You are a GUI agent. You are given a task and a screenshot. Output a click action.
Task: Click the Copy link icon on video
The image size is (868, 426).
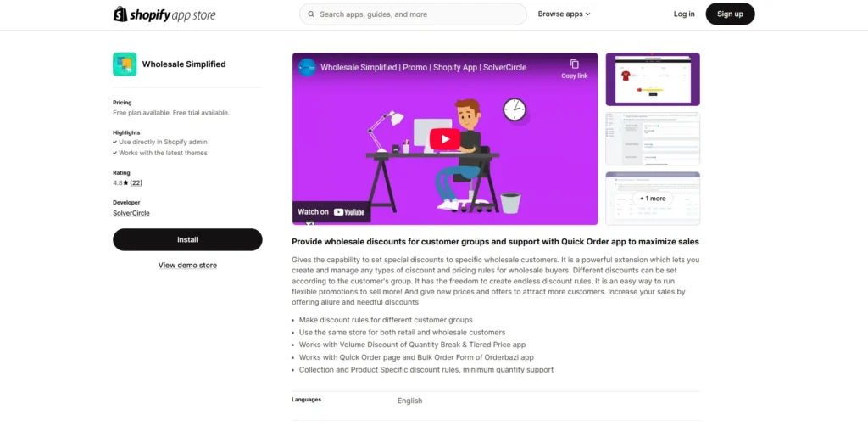(575, 64)
